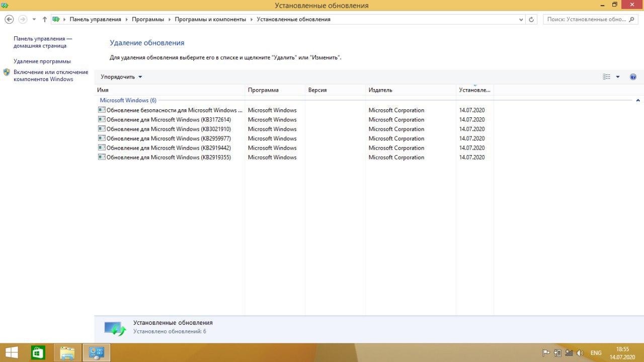
Task: Open the address bar history dropdown
Action: coord(521,20)
